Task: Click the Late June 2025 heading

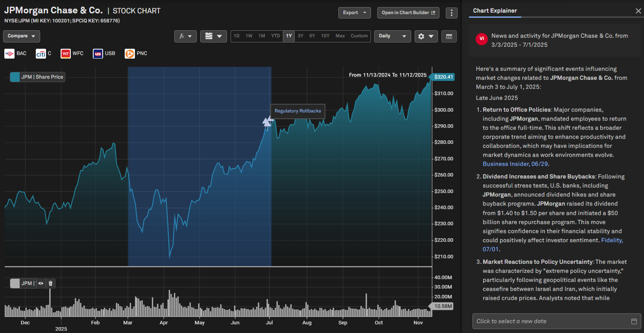Action: 497,98
